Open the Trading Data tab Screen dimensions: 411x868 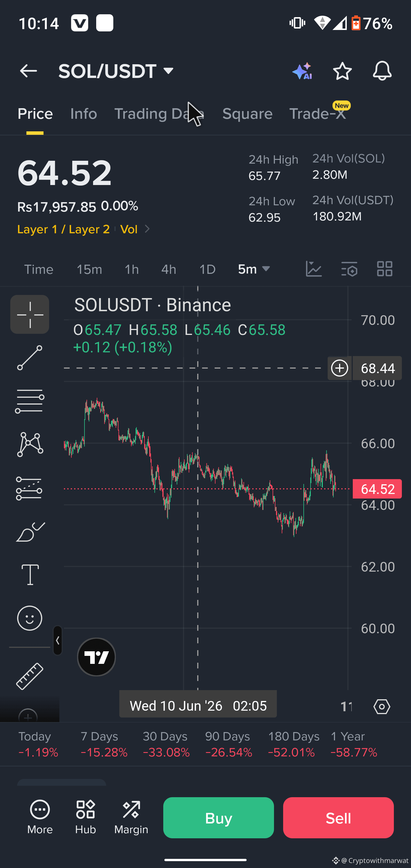pos(159,114)
